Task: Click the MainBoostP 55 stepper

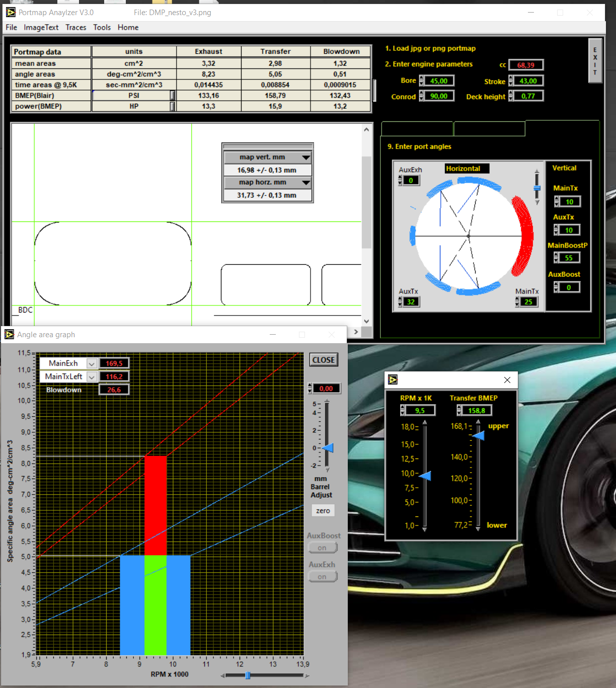Action: point(556,258)
